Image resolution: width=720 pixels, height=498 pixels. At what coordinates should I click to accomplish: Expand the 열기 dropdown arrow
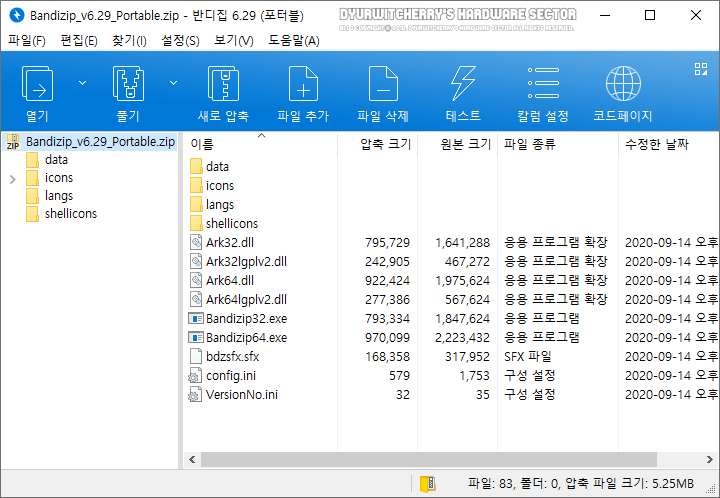click(x=82, y=83)
